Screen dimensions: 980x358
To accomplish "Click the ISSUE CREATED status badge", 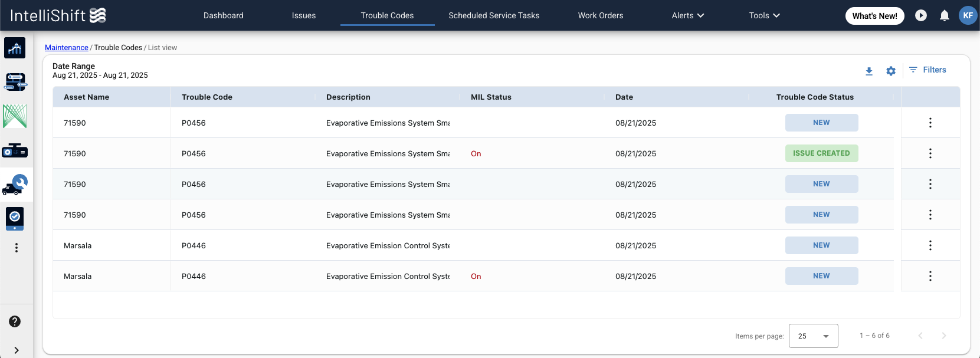I will (x=821, y=153).
